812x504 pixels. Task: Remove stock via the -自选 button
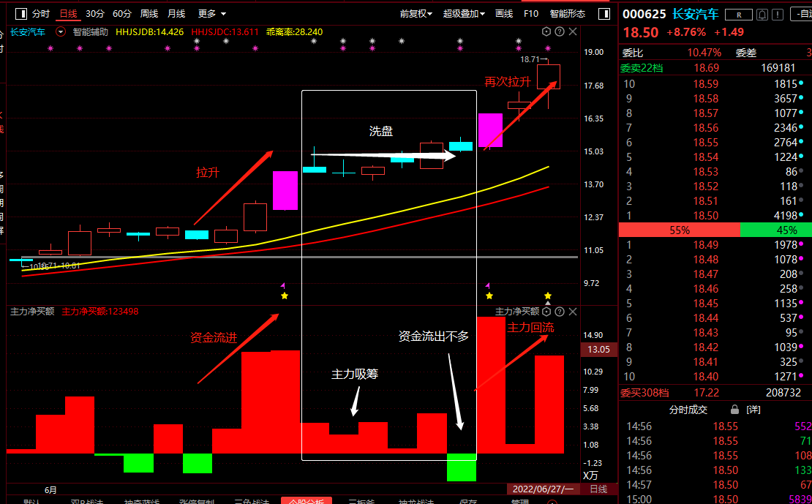801,15
